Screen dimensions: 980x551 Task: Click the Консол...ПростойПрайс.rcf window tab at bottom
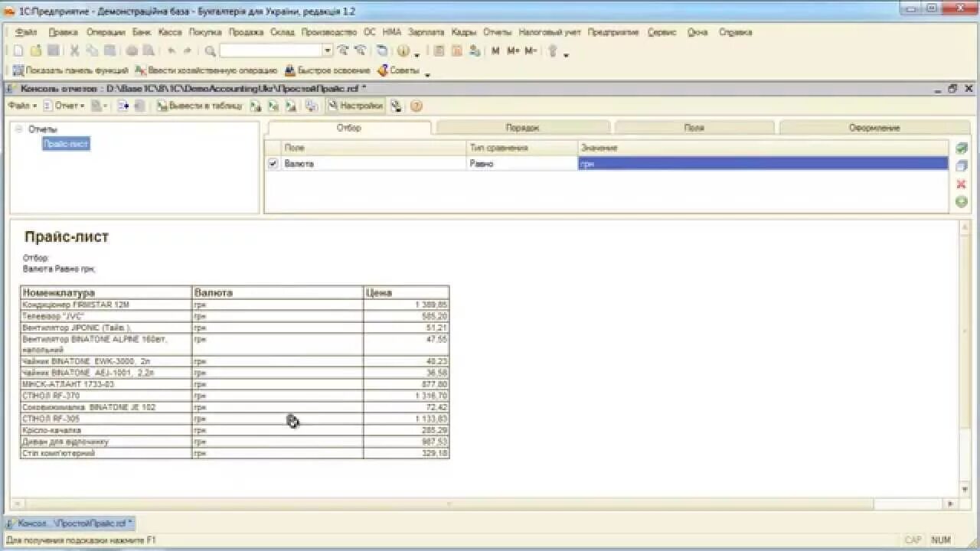point(70,523)
